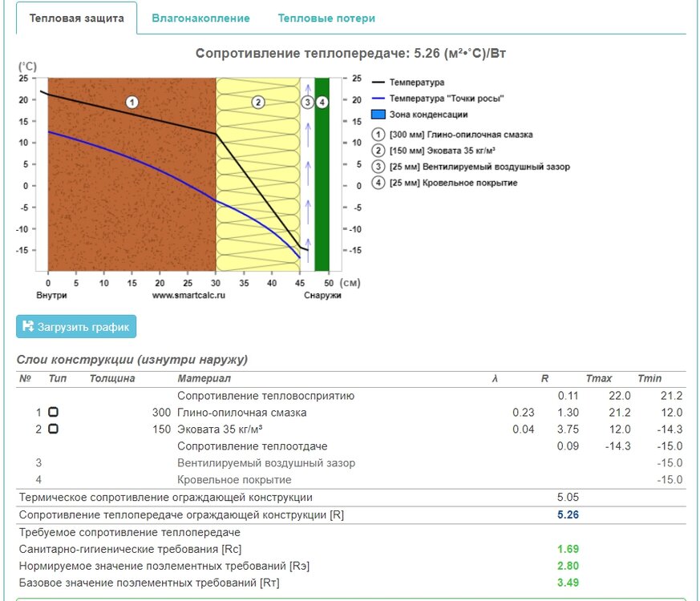Click the blue Зона конденсации legend swatch
Image resolution: width=700 pixels, height=601 pixels.
pos(378,115)
